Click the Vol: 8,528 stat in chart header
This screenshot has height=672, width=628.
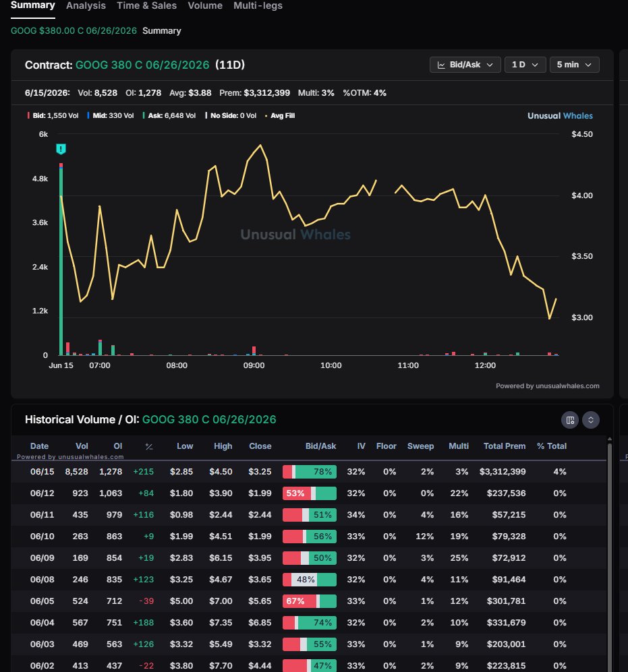97,93
